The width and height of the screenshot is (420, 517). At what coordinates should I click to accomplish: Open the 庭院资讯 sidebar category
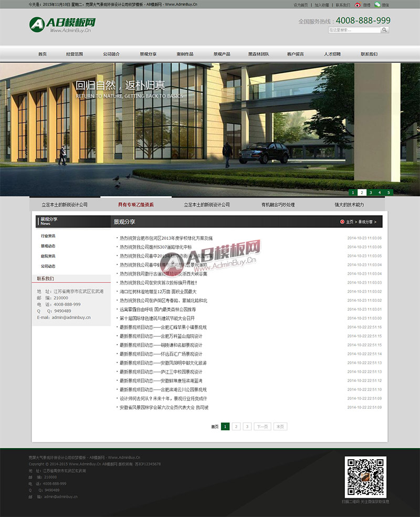[48, 256]
